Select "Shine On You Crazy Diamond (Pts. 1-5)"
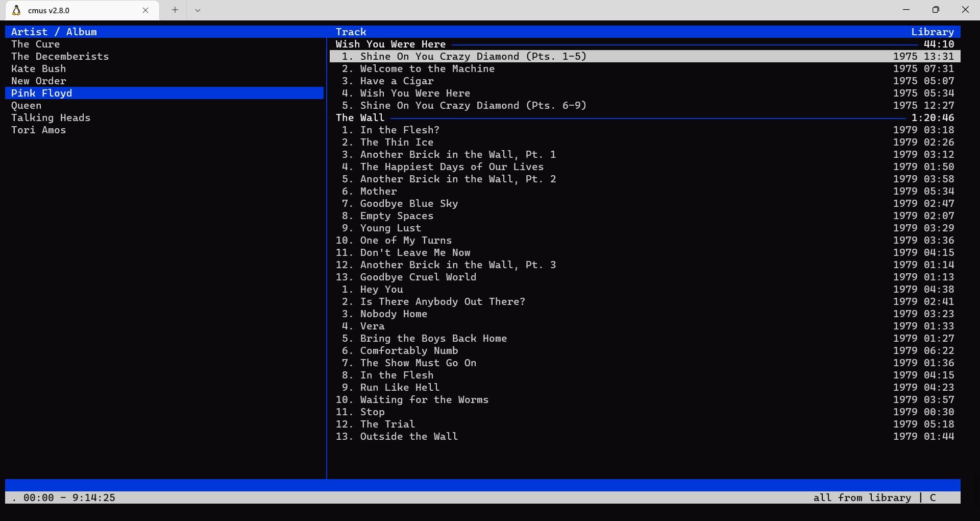 [x=645, y=56]
